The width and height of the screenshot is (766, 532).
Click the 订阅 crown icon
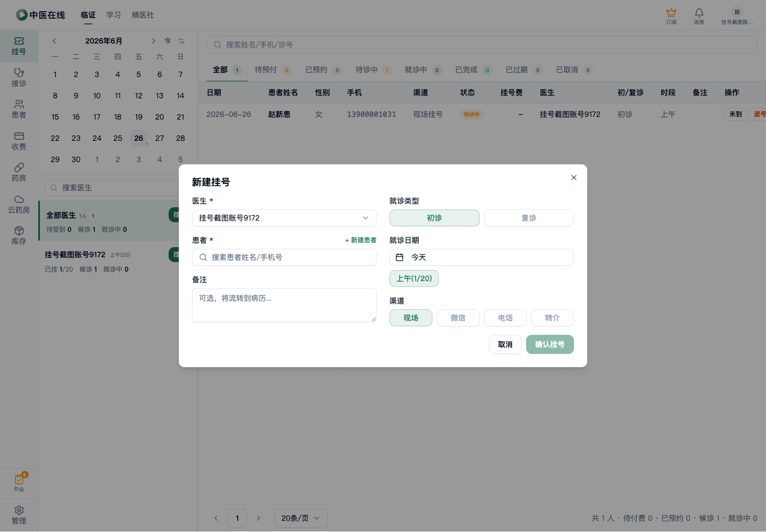671,16
